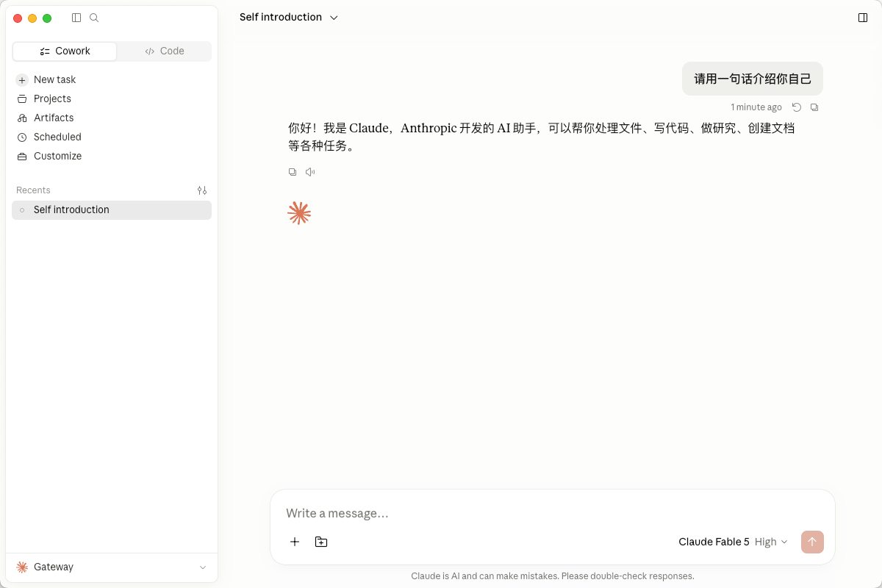Viewport: 882px width, 588px height.
Task: Click the Scheduled clock icon
Action: (22, 137)
